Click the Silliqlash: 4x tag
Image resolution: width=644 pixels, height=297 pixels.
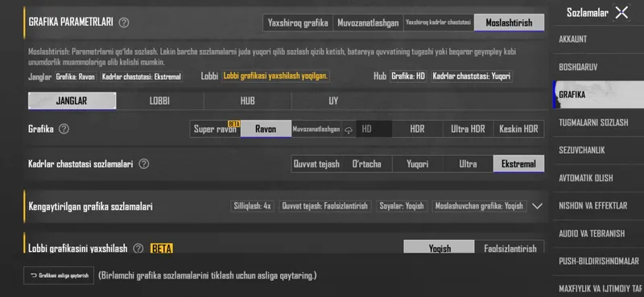pyautogui.click(x=252, y=206)
